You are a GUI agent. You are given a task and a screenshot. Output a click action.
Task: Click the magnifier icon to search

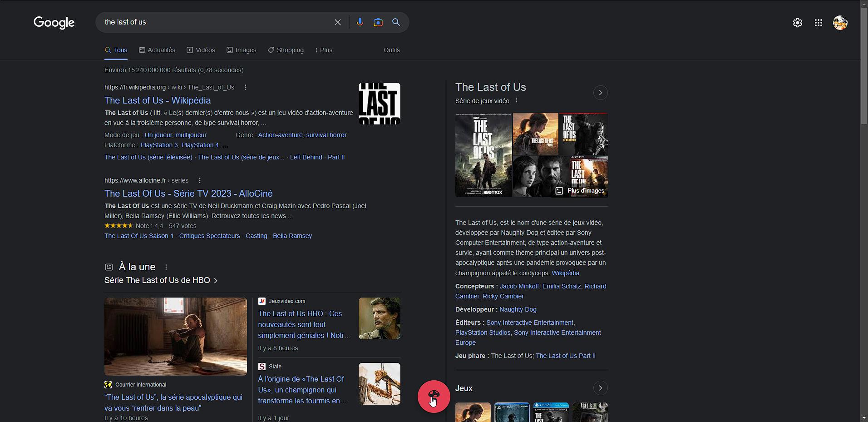[x=395, y=22]
